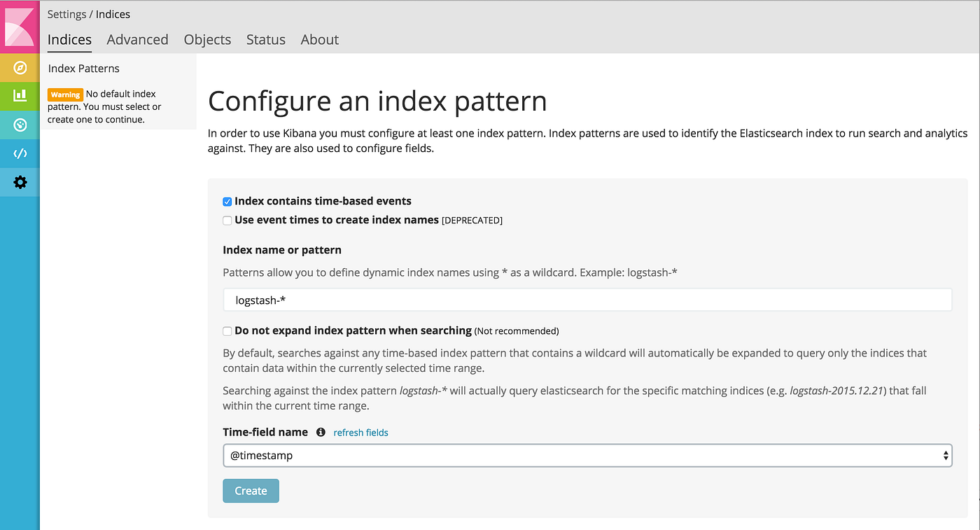The image size is (980, 530).
Task: Click the Time-field name info icon
Action: click(x=321, y=433)
